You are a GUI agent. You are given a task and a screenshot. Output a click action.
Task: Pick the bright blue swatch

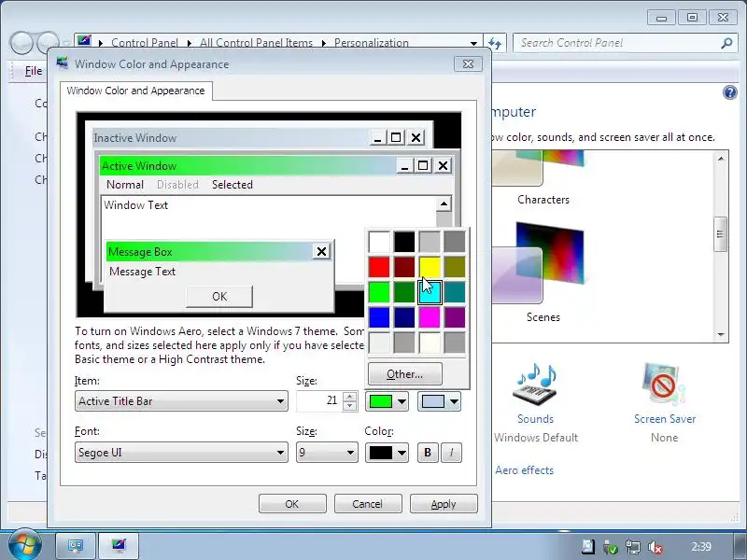coord(379,317)
